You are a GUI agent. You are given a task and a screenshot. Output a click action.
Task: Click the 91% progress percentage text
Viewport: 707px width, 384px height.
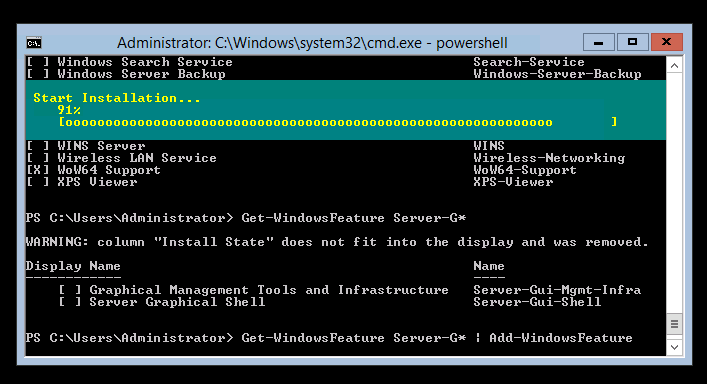click(x=69, y=110)
